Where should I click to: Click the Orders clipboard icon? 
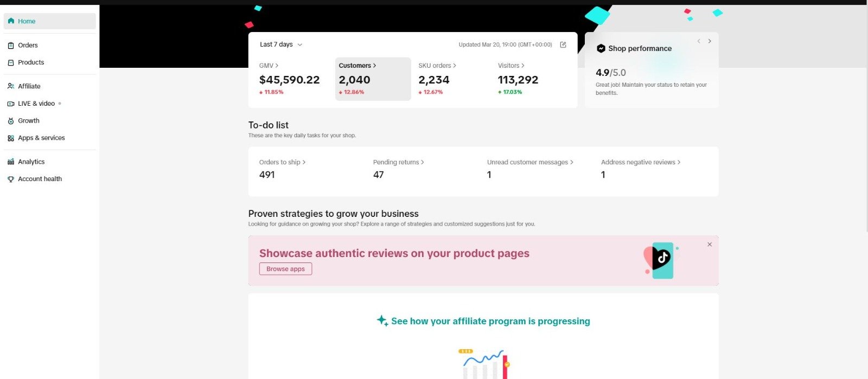pyautogui.click(x=11, y=46)
